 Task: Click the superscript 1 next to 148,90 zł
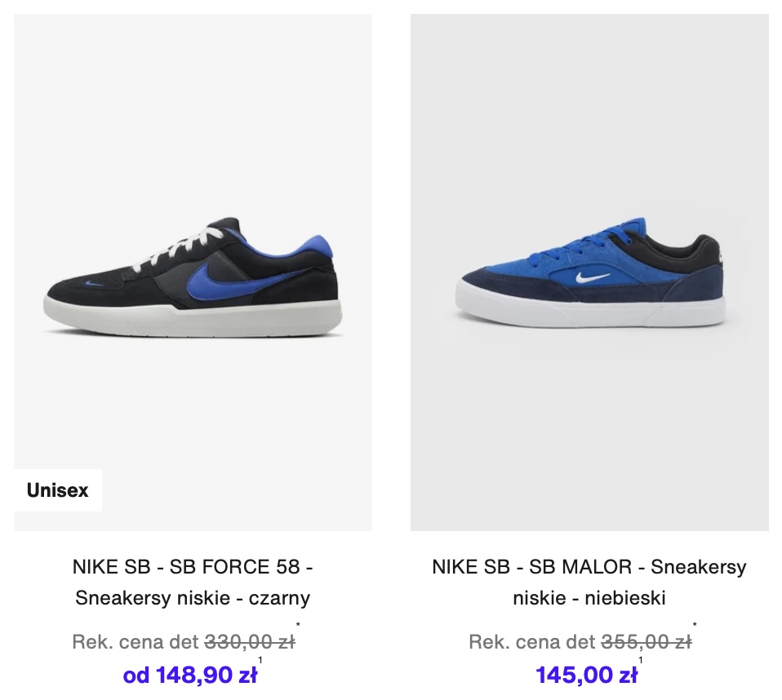click(x=260, y=660)
